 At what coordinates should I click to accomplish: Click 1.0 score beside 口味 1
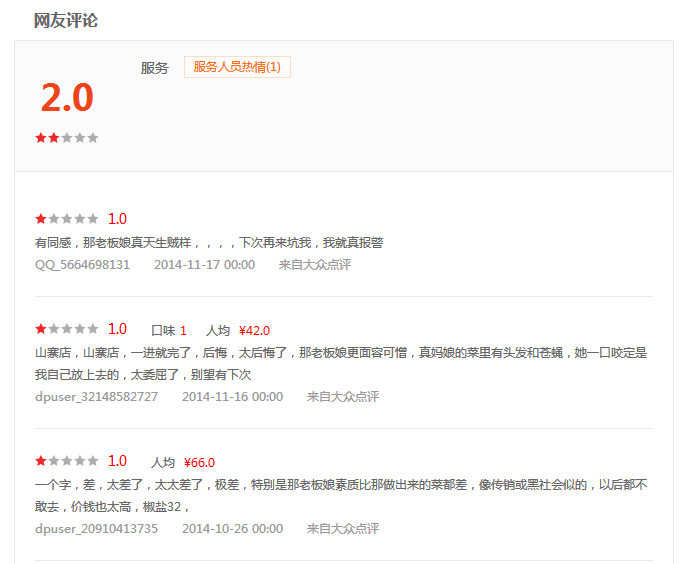(118, 329)
